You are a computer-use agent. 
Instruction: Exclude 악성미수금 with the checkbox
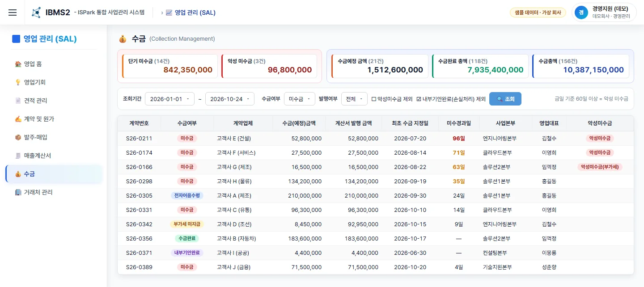pyautogui.click(x=374, y=99)
